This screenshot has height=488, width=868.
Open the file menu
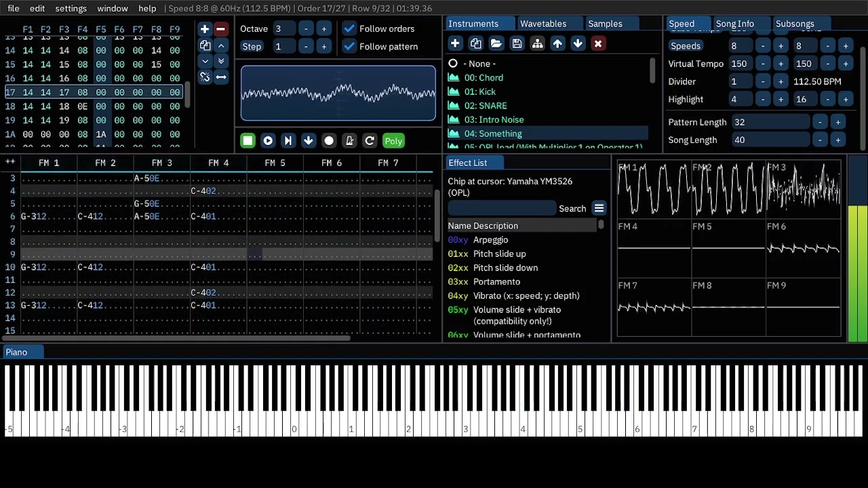[x=14, y=8]
